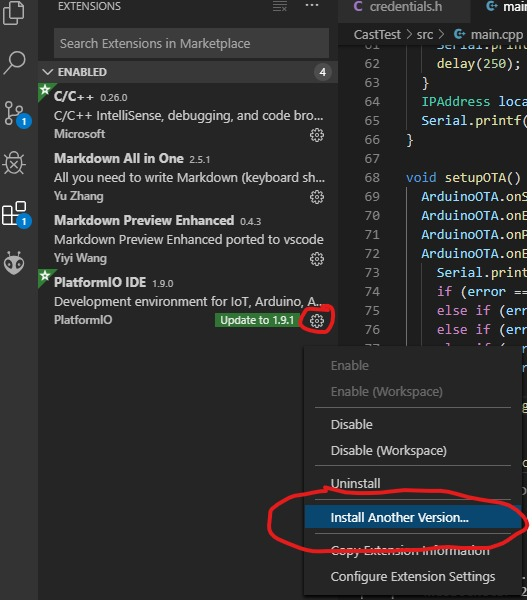Open manage gear for C/C++ extension
The width and height of the screenshot is (532, 600).
(x=317, y=135)
